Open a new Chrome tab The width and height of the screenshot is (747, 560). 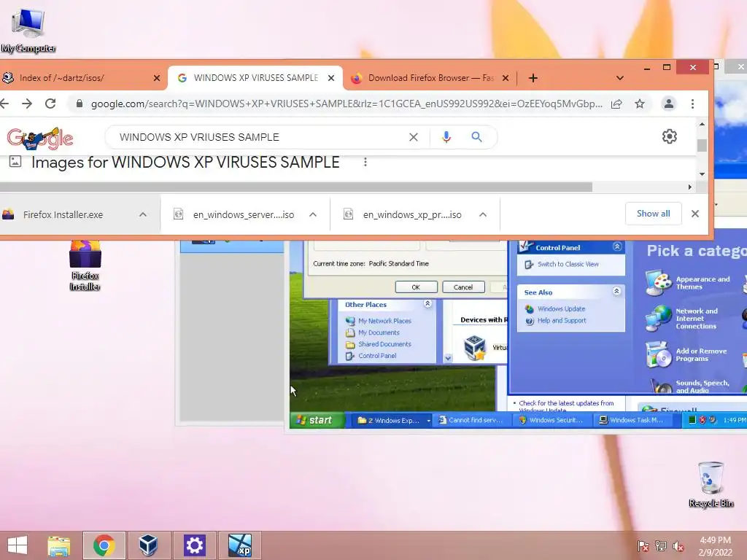pyautogui.click(x=533, y=78)
